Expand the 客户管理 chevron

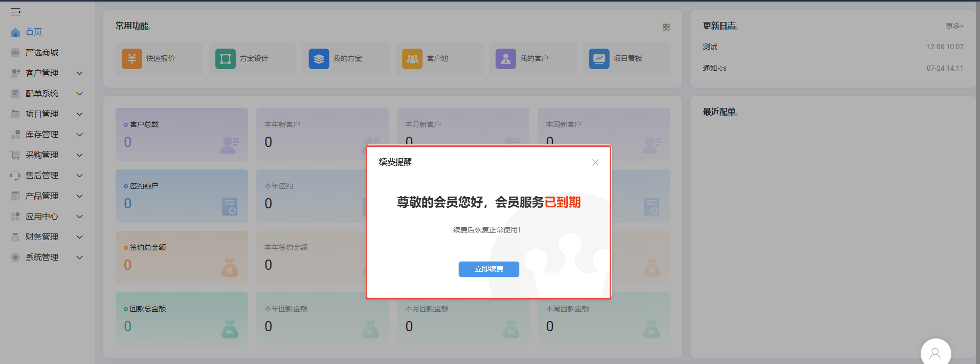[79, 73]
